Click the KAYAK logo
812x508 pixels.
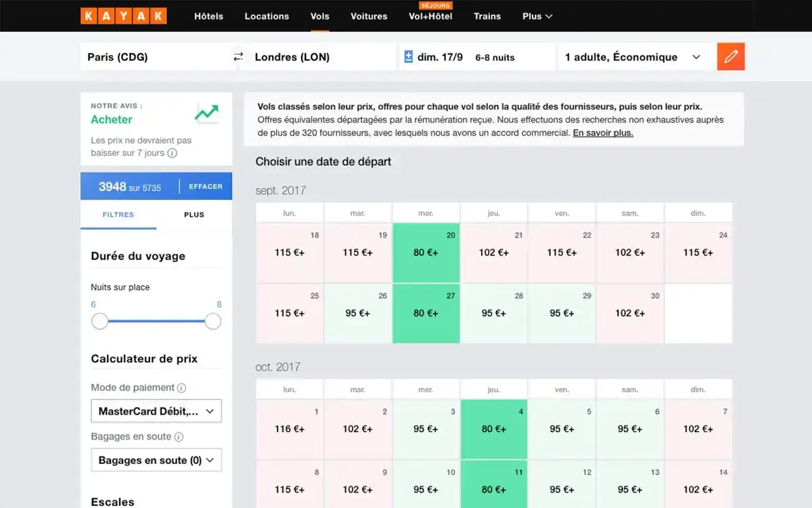pyautogui.click(x=123, y=16)
